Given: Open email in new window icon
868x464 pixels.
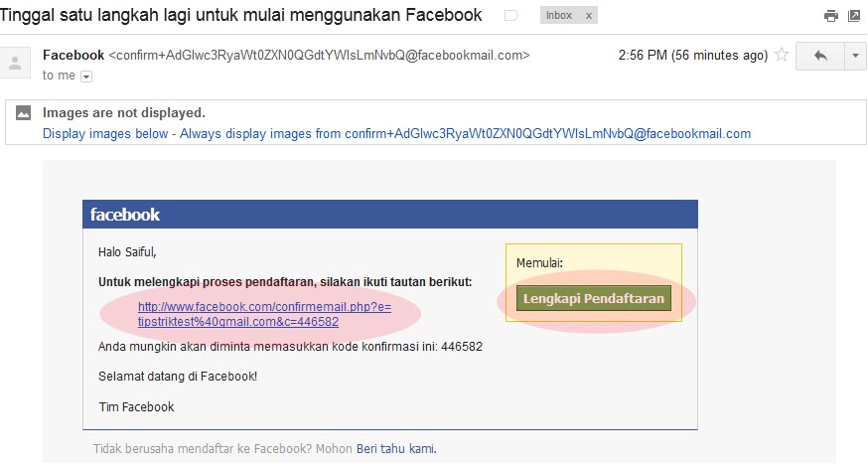Looking at the screenshot, I should [854, 16].
